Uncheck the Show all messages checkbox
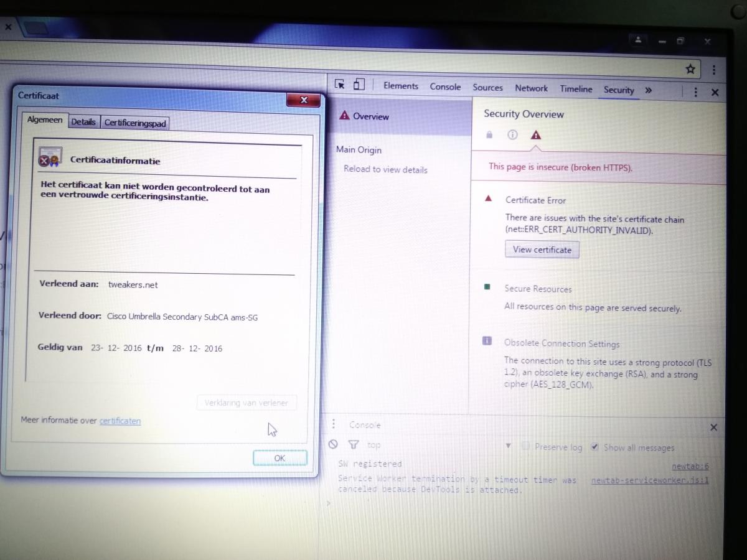The width and height of the screenshot is (747, 560). point(594,447)
